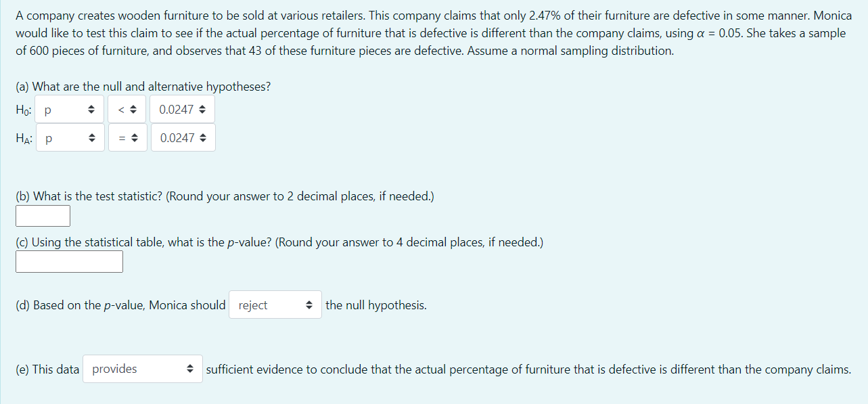Click the selector arrows on the less-than operator box
The height and width of the screenshot is (404, 868).
tap(133, 109)
